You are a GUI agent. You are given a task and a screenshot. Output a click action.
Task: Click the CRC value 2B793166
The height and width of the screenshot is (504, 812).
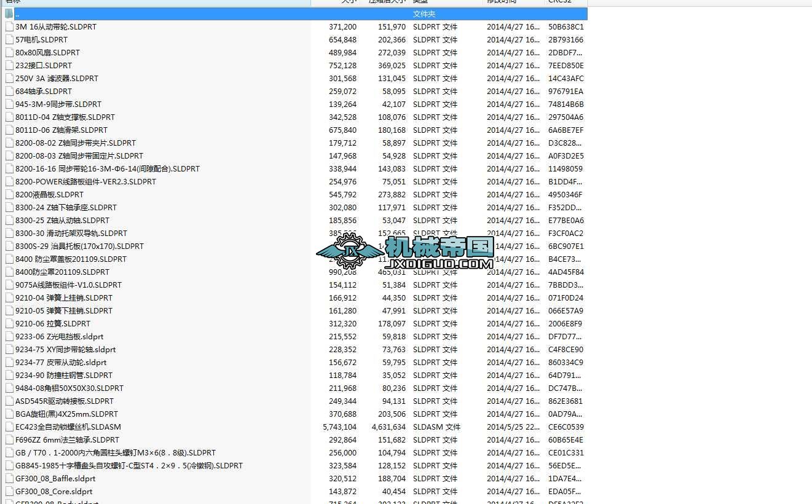[x=566, y=39]
